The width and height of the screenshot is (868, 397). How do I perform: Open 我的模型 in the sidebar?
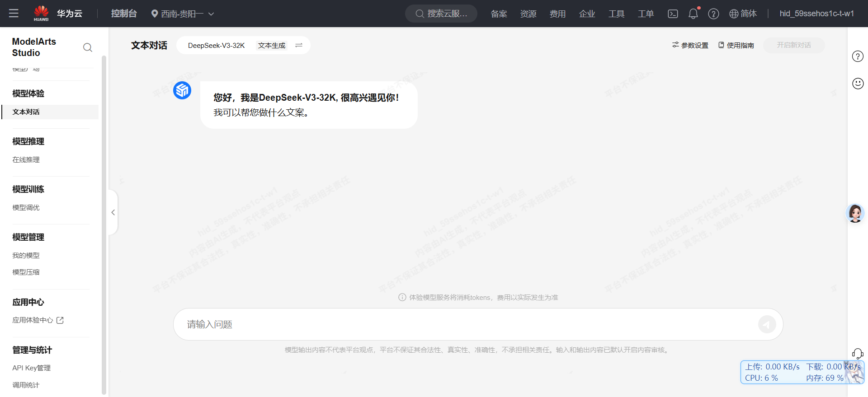coord(26,256)
